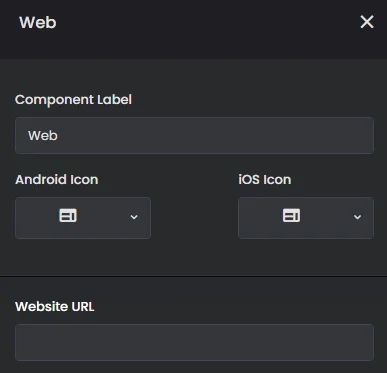Open the iOS Icon selector box
This screenshot has height=373, width=387.
pos(306,218)
